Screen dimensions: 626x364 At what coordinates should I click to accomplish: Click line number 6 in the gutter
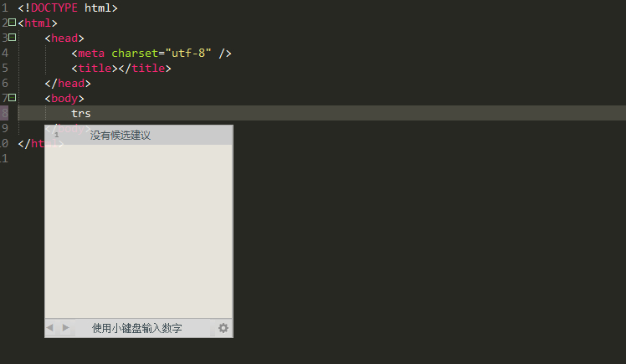coord(4,83)
